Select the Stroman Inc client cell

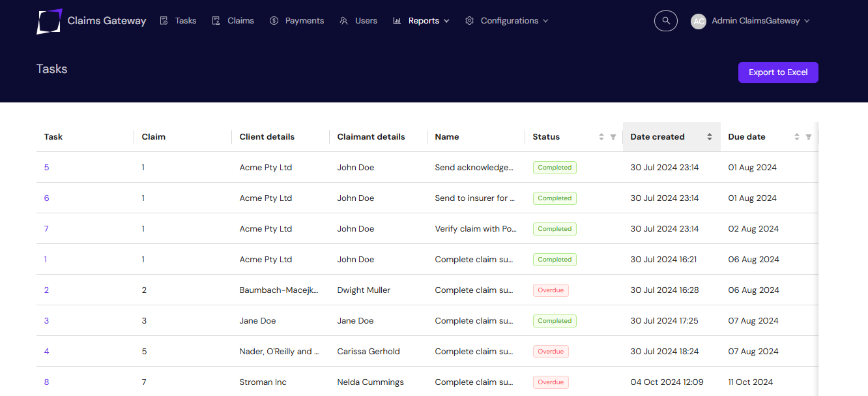[x=263, y=382]
